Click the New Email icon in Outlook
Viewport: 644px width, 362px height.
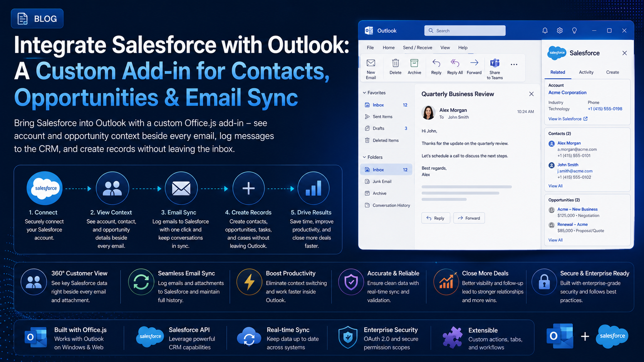coord(371,63)
